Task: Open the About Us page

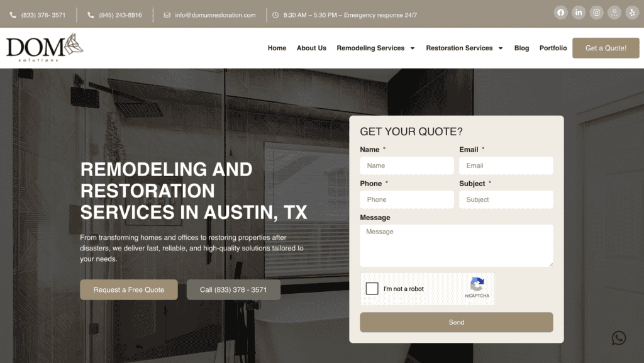Action: 311,48
